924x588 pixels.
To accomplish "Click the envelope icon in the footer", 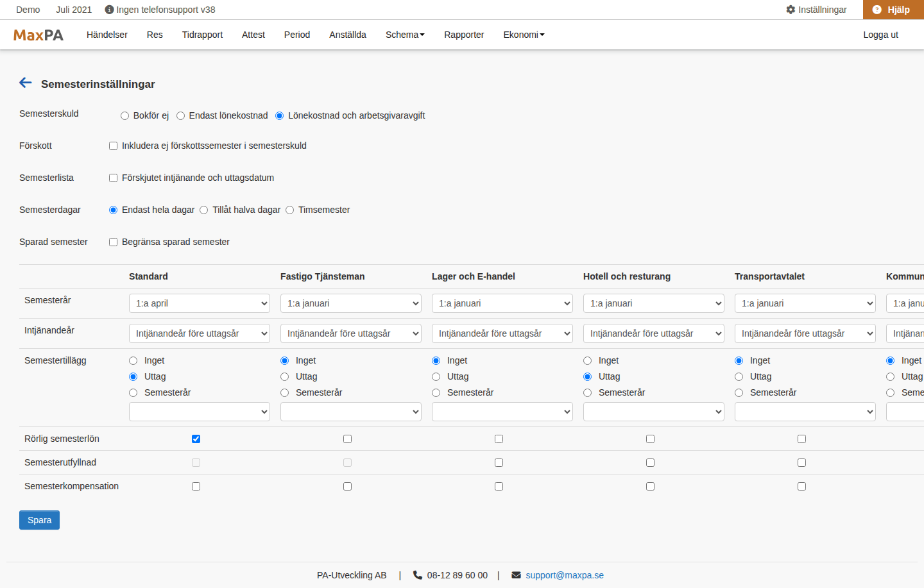I will click(x=517, y=575).
